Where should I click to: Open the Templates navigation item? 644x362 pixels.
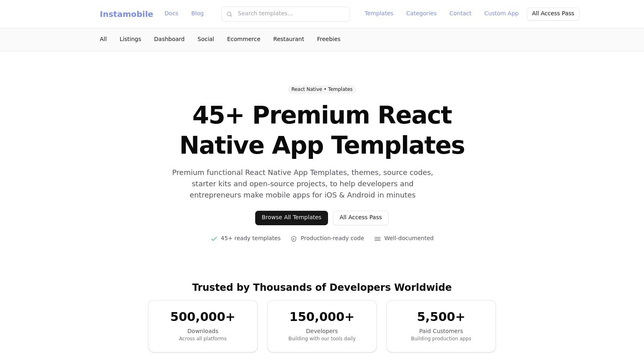click(379, 13)
